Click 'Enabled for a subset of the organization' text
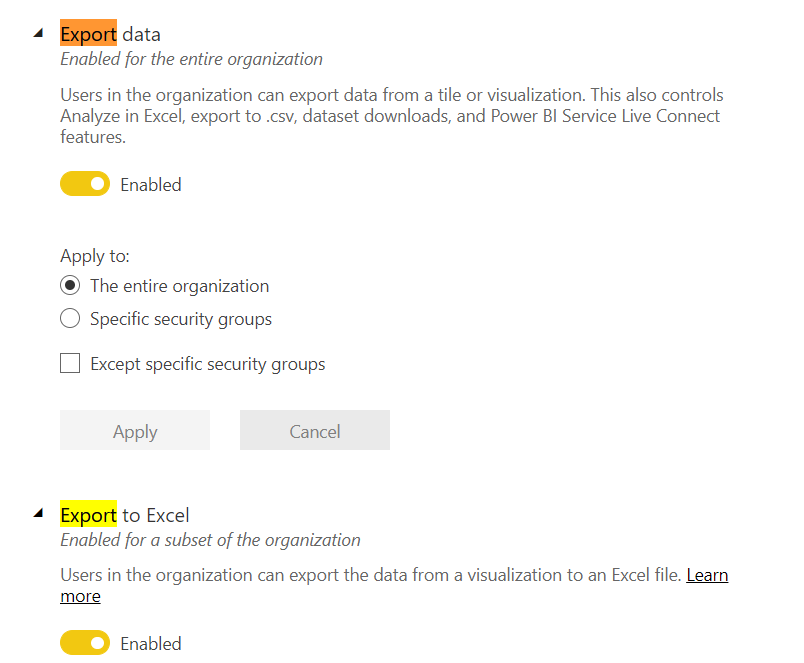The width and height of the screenshot is (804, 663). [x=210, y=540]
